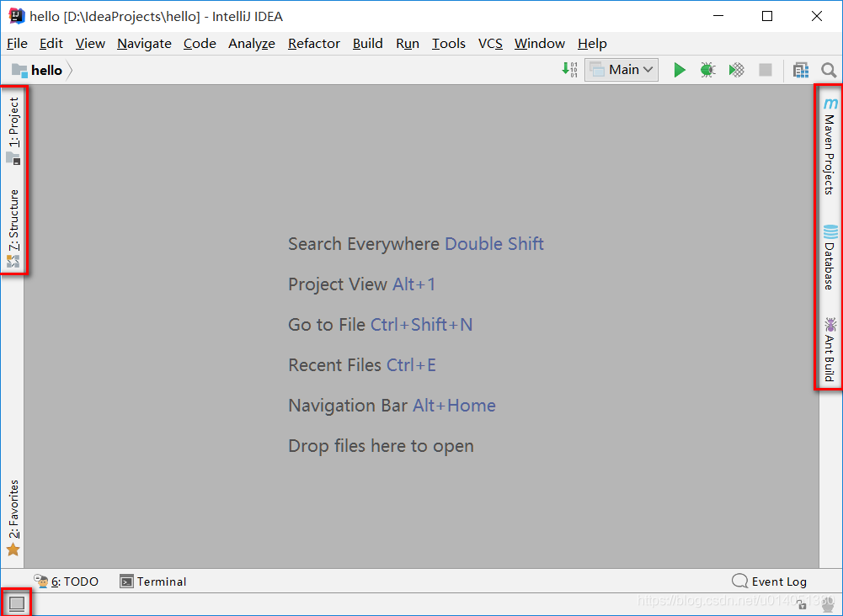843x616 pixels.
Task: Run the Main configuration with green play button
Action: point(680,70)
